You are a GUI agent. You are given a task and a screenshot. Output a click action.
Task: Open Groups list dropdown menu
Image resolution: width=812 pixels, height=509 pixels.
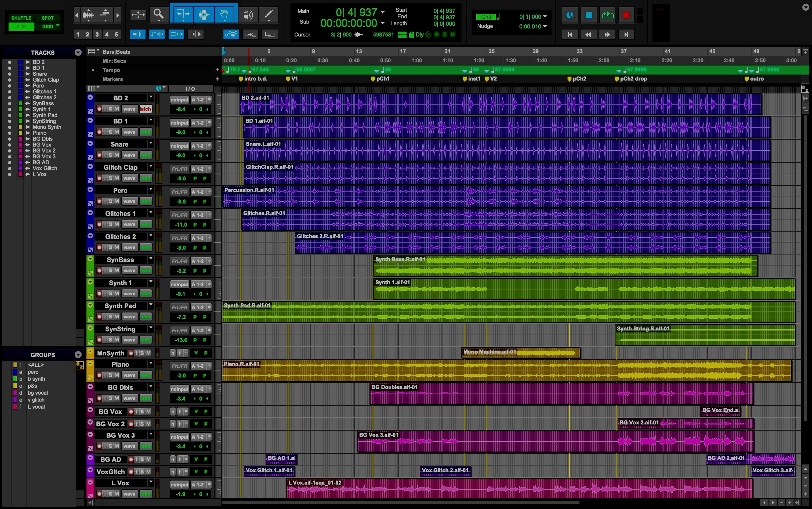pyautogui.click(x=78, y=355)
